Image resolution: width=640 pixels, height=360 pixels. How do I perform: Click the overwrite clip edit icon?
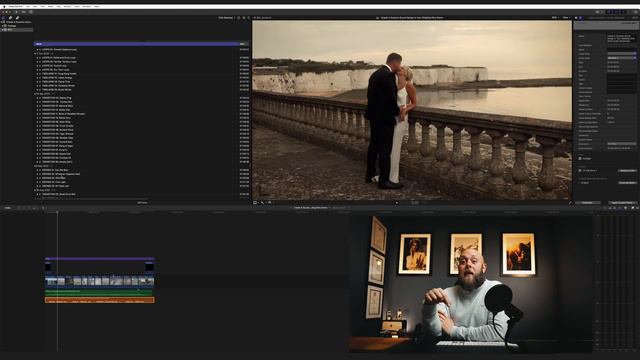tap(33, 208)
